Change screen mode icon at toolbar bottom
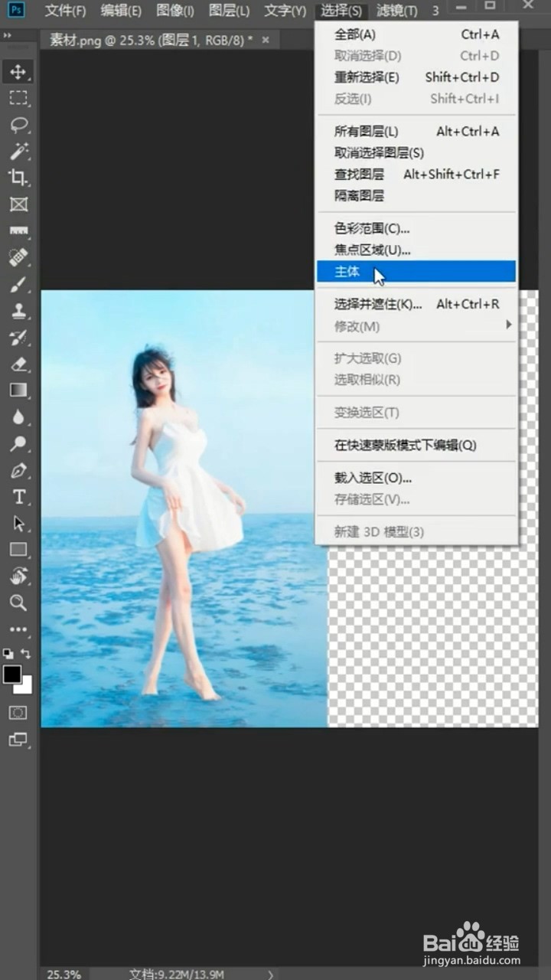This screenshot has height=980, width=551. (x=18, y=740)
